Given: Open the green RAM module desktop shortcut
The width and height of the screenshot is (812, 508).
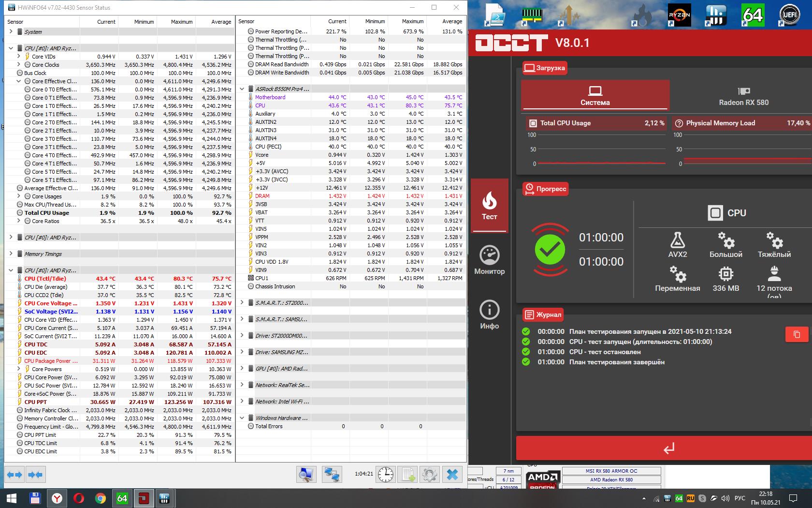Looking at the screenshot, I should tap(532, 15).
